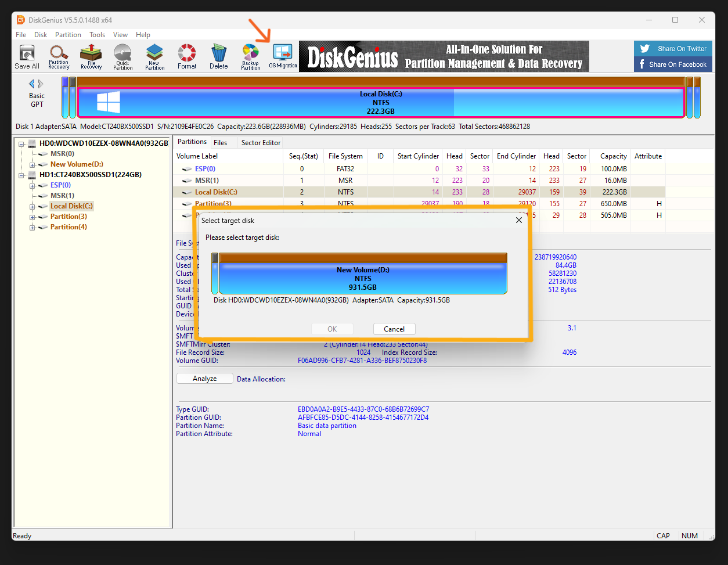Open the File menu
728x565 pixels.
coord(21,35)
